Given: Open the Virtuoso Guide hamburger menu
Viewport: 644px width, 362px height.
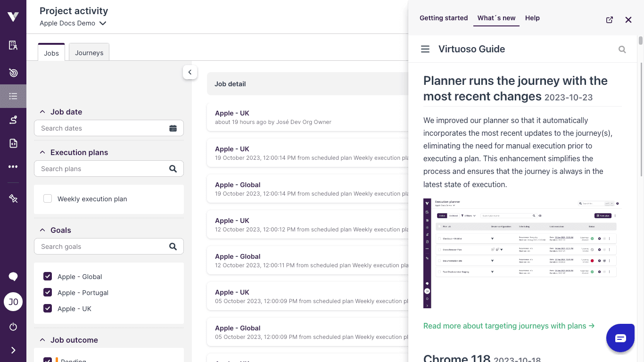Looking at the screenshot, I should (x=425, y=49).
